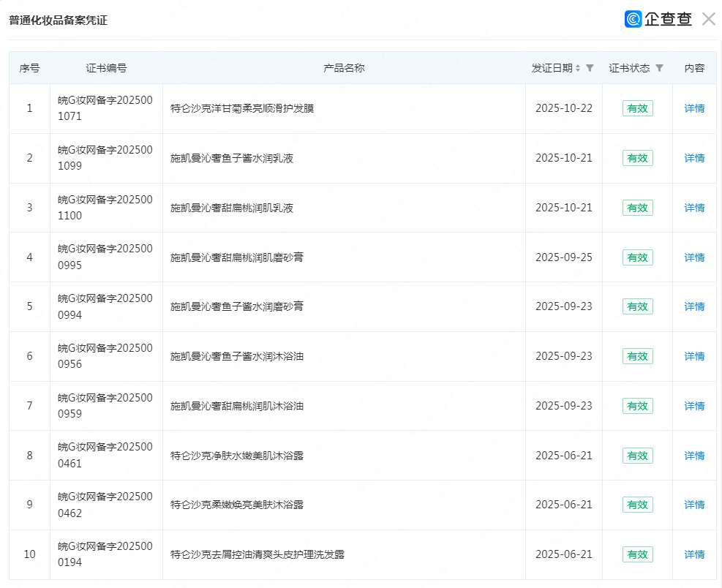Click the 有效 badge for 特仑沙克去屑控油清爽头皮护理洗发露

[x=637, y=554]
